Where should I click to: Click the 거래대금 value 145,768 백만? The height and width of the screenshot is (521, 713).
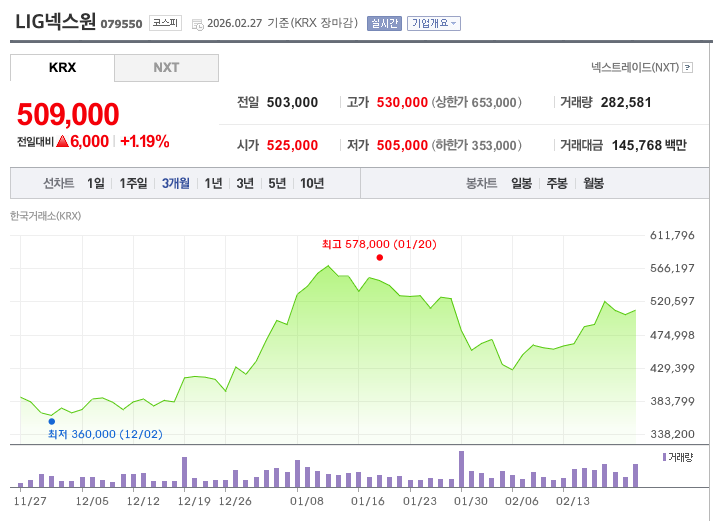tap(649, 145)
